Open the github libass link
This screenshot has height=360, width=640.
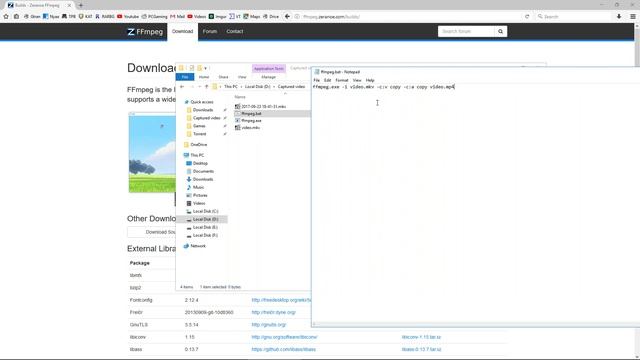click(284, 349)
